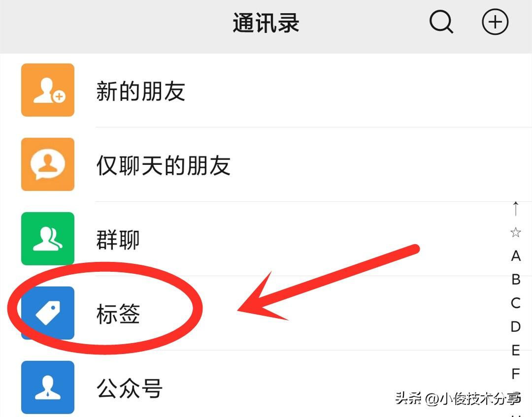The image size is (532, 417).
Task: Open 新的朋友 entry
Action: pos(266,90)
